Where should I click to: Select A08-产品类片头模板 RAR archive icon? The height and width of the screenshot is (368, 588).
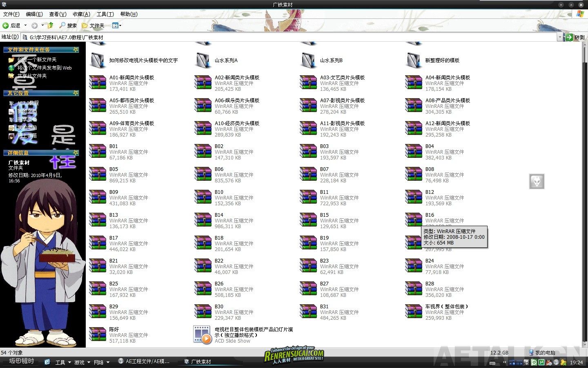tap(414, 105)
